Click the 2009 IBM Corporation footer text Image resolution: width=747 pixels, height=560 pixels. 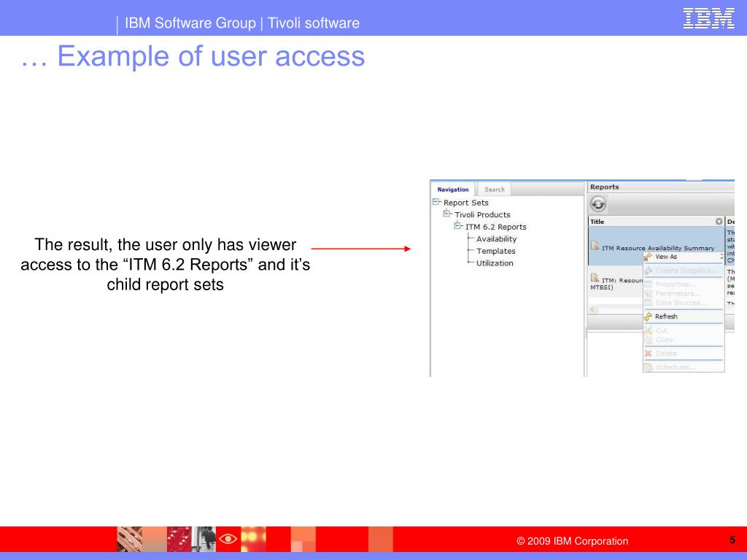572,541
